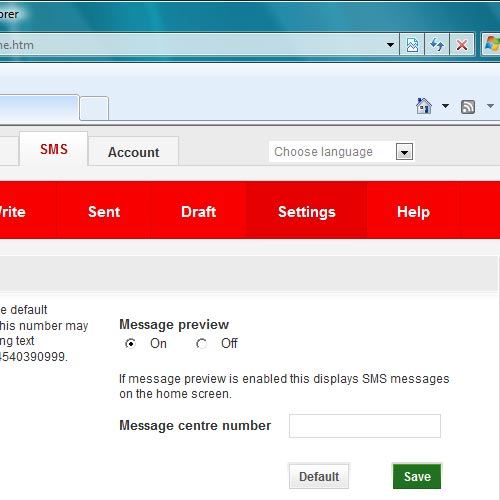500x500 pixels.
Task: Click the Choose language dropdown arrow button
Action: pos(404,152)
